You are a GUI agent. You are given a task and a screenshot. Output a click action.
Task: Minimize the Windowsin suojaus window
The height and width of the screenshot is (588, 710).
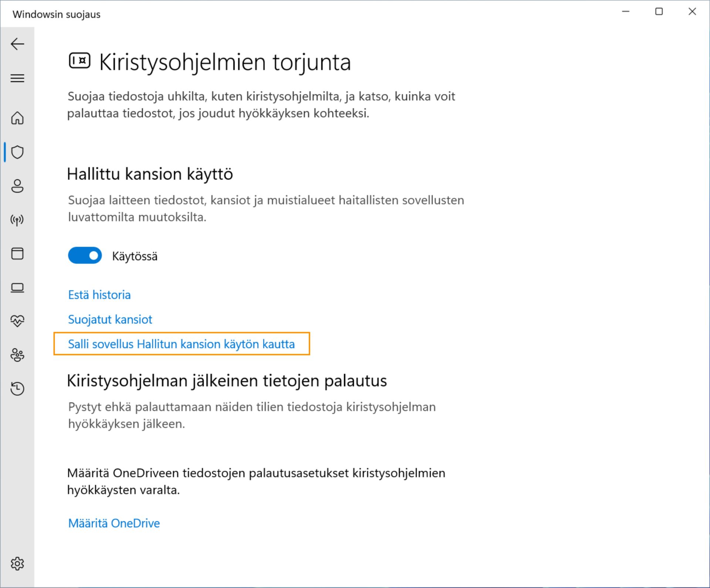click(x=626, y=12)
